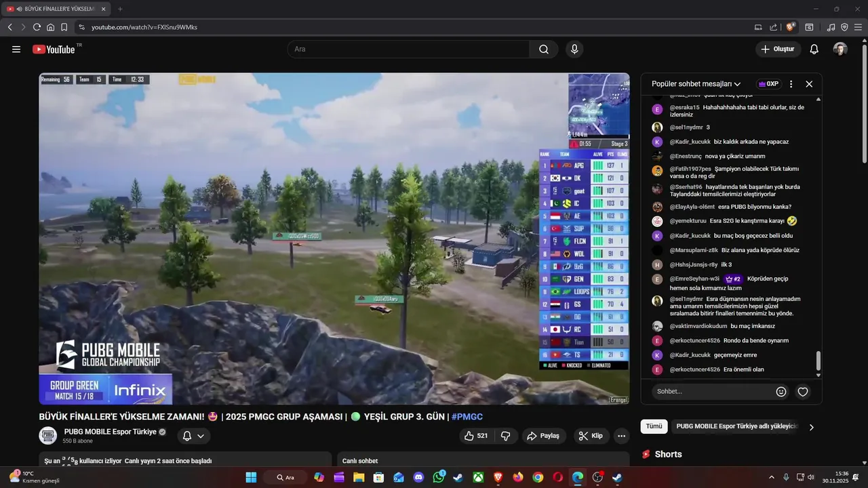
Task: Click @EmreSeyhan-w3i member badge message
Action: coord(730,283)
